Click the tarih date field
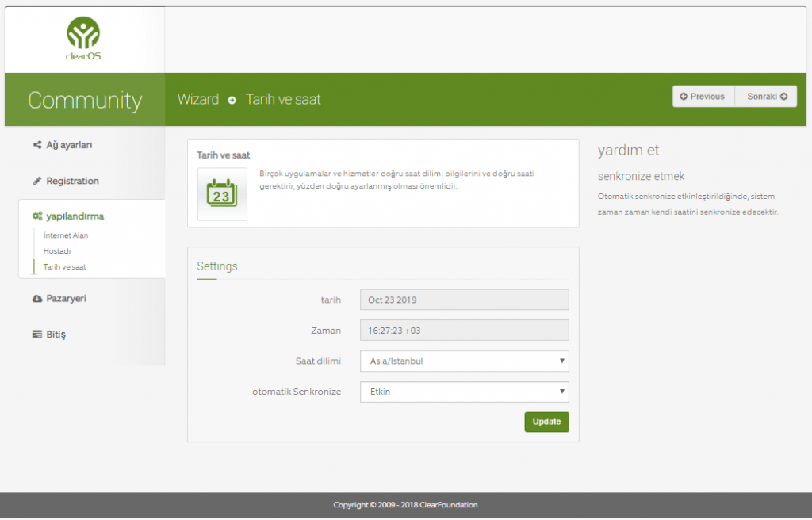Screen dimensions: 812x520 (464, 300)
